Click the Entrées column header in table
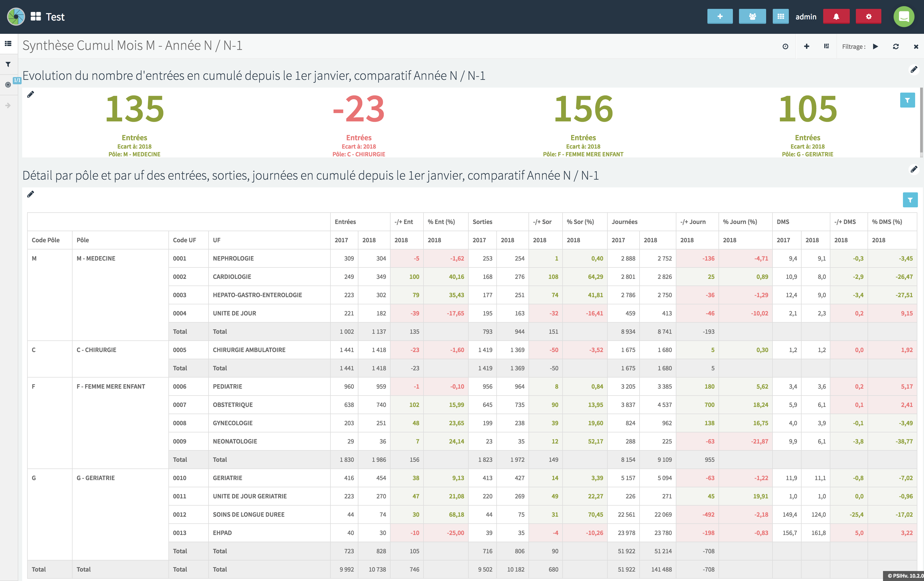Screen dimensions: 924x581 (x=345, y=221)
